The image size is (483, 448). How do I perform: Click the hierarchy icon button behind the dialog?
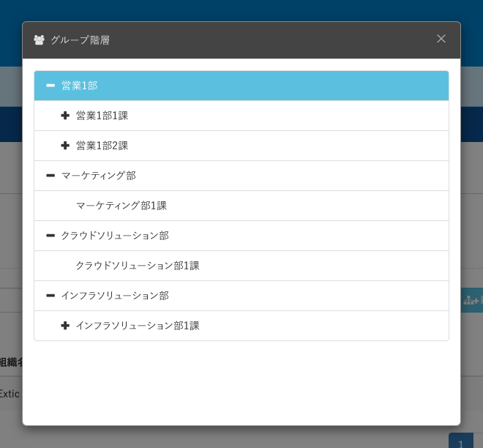[x=472, y=300]
